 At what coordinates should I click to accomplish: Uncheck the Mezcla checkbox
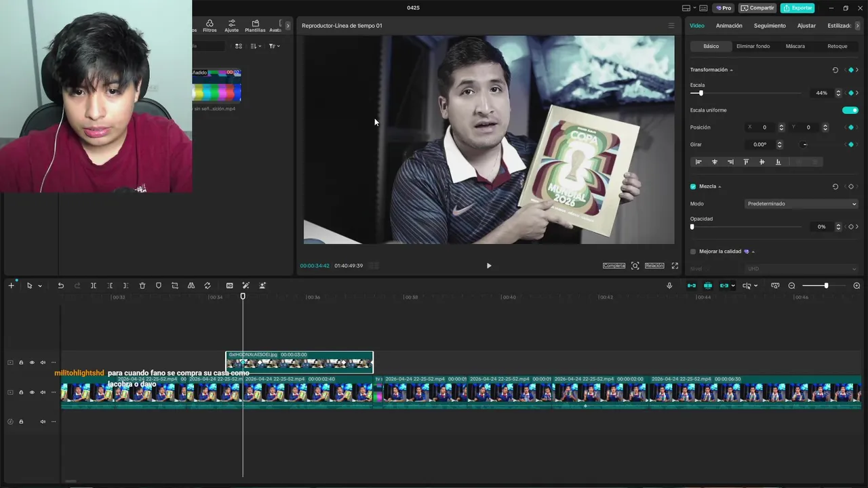[693, 186]
